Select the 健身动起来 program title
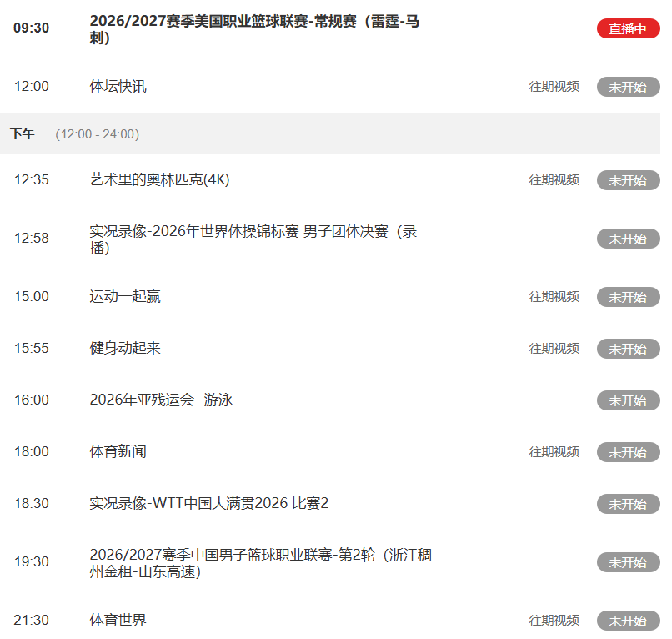This screenshot has height=639, width=672. point(125,348)
